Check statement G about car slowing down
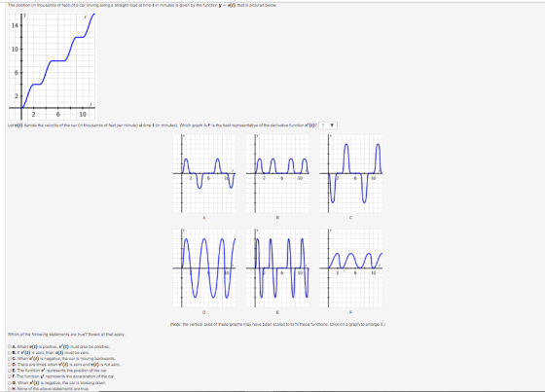545x392 pixels. tap(10, 382)
